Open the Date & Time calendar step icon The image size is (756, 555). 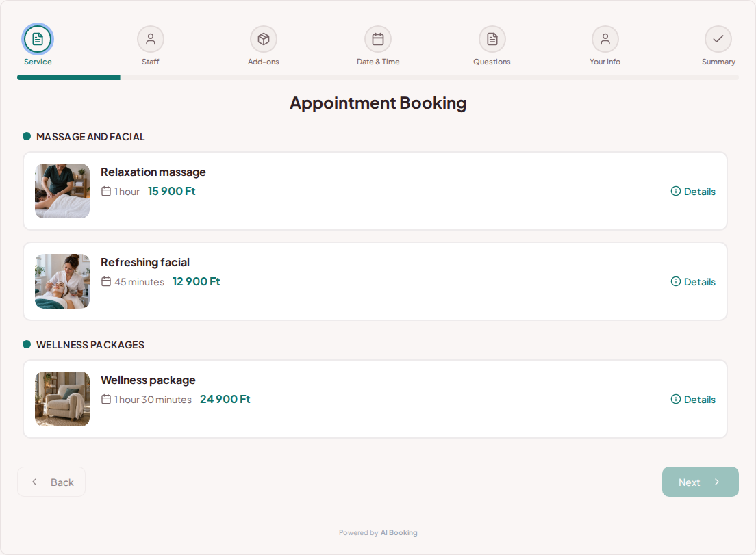378,39
